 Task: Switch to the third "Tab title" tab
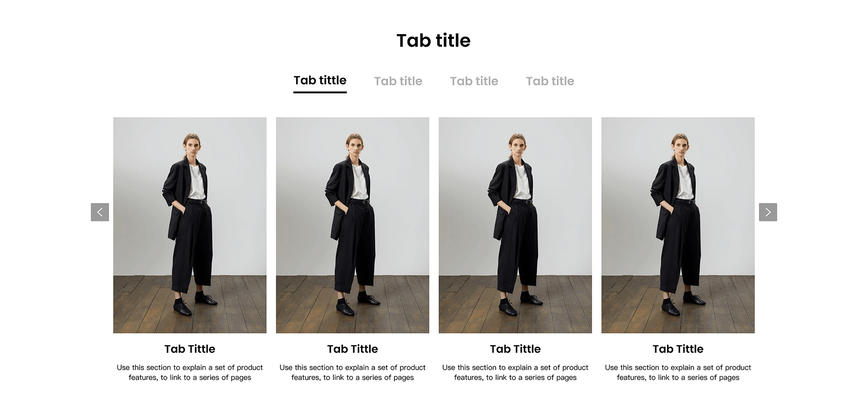474,81
